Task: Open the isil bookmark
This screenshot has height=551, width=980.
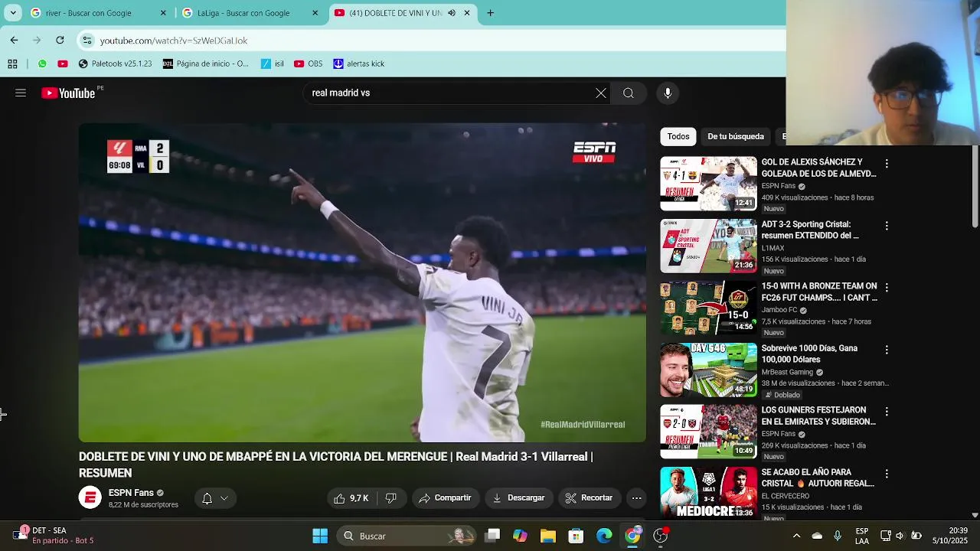Action: click(273, 64)
